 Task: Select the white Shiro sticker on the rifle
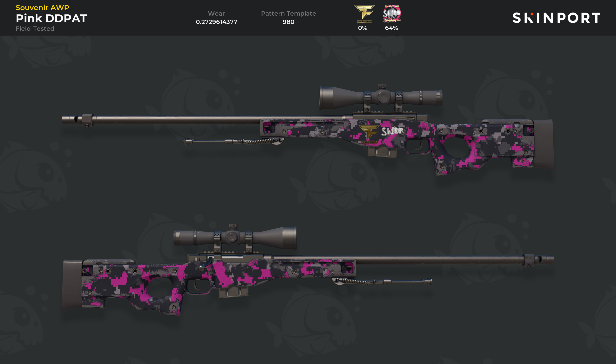[392, 131]
